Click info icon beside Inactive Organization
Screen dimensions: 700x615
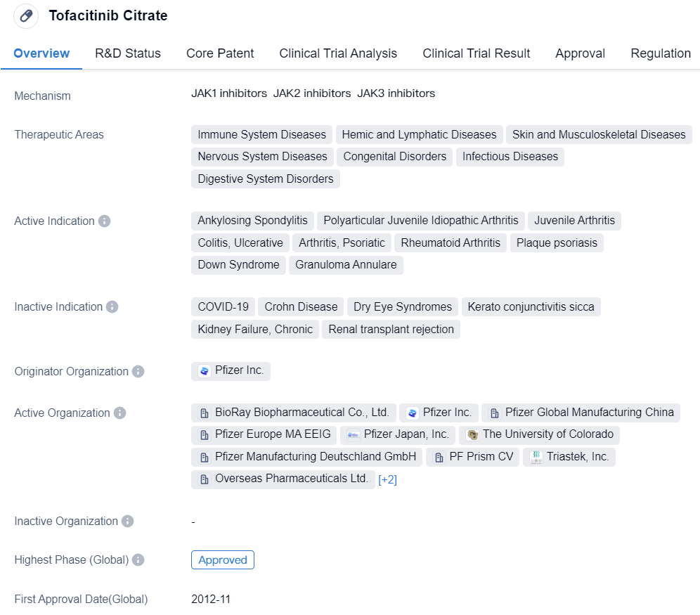pos(127,521)
